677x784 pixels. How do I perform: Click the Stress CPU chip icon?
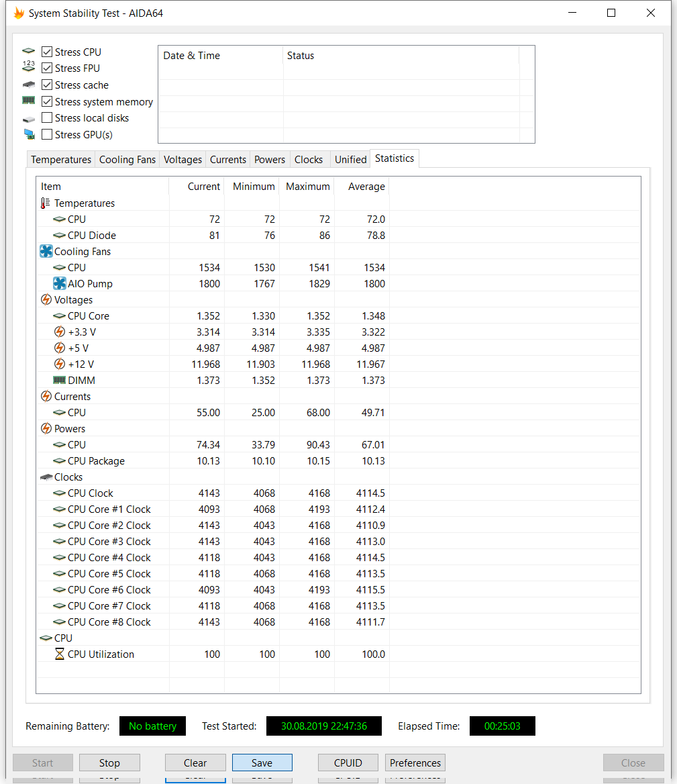pyautogui.click(x=28, y=51)
